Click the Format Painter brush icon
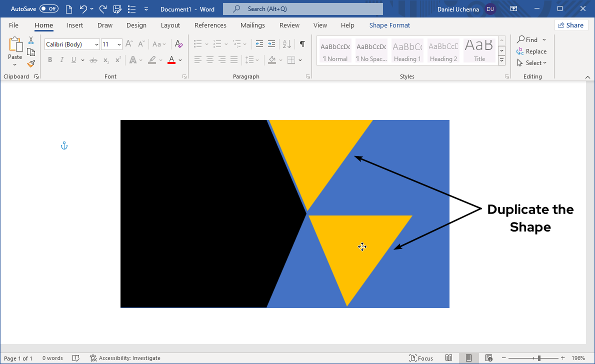The width and height of the screenshot is (595, 364). click(31, 63)
